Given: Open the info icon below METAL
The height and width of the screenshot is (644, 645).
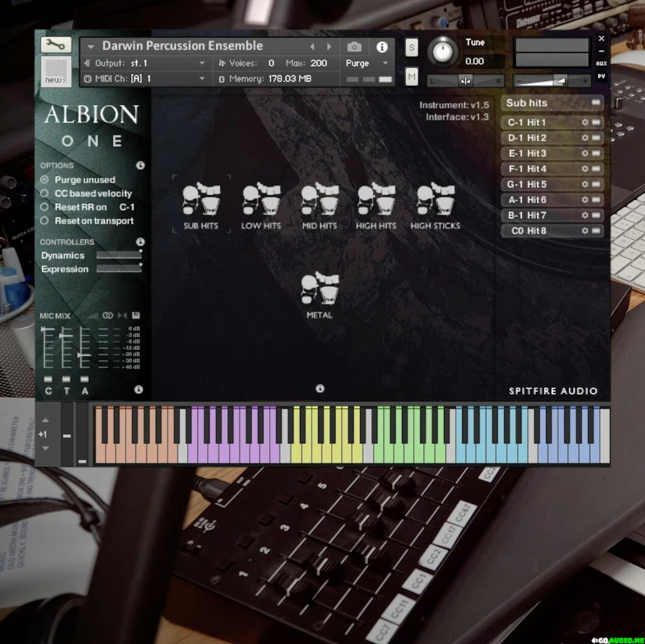Looking at the screenshot, I should 320,388.
